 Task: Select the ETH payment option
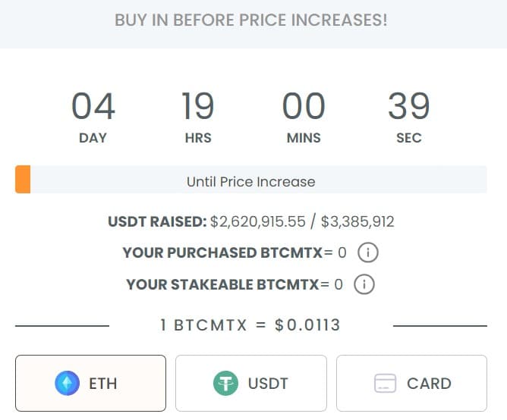91,384
